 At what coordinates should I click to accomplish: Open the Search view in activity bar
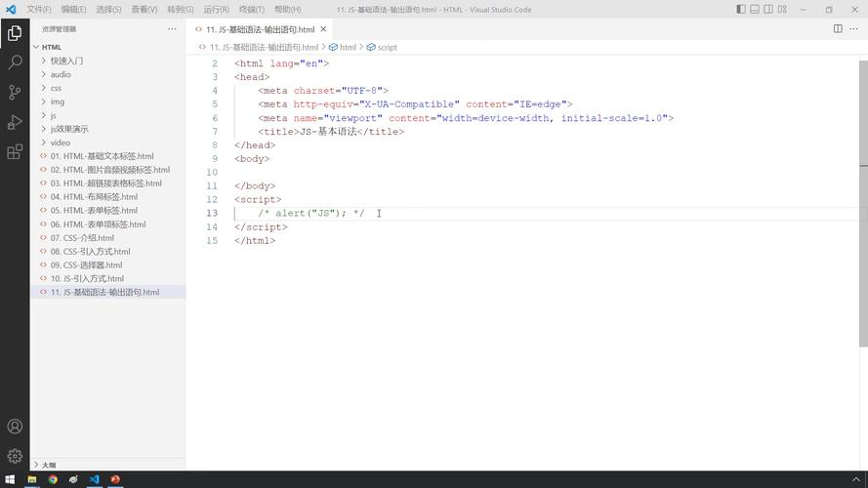(x=15, y=61)
